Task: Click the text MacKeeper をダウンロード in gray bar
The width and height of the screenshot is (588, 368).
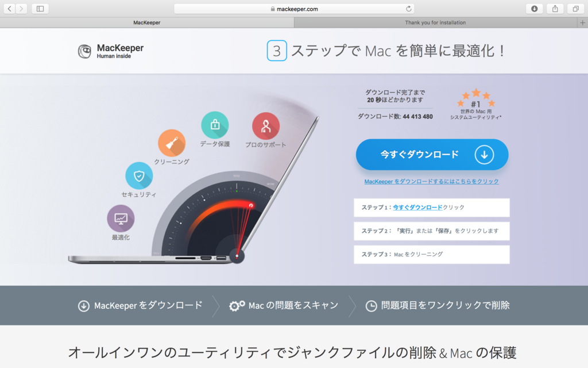Action: click(148, 305)
